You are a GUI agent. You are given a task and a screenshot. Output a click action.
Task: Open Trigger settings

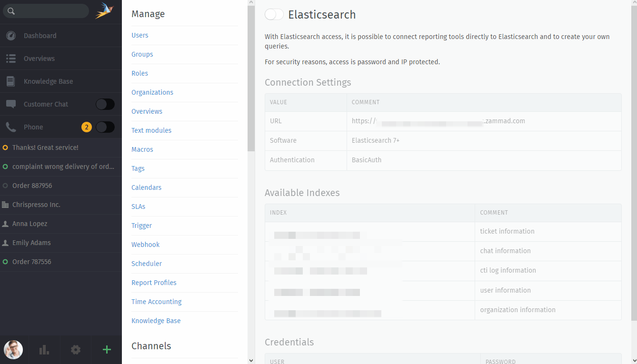click(142, 226)
